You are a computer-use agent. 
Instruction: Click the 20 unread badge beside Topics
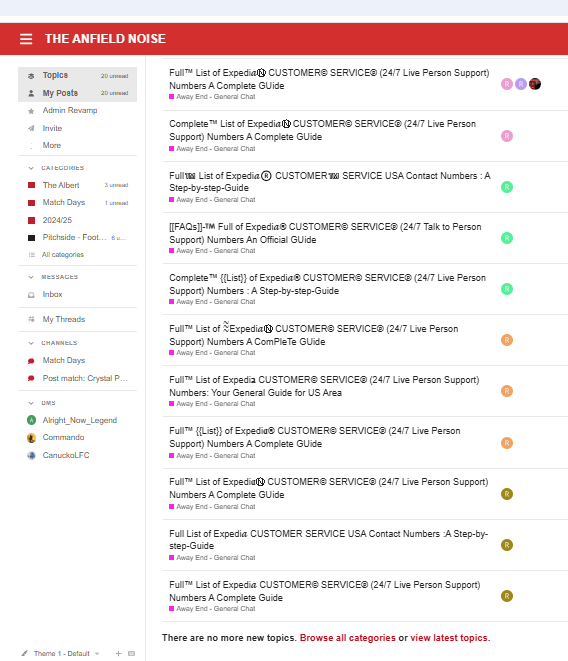[x=114, y=76]
